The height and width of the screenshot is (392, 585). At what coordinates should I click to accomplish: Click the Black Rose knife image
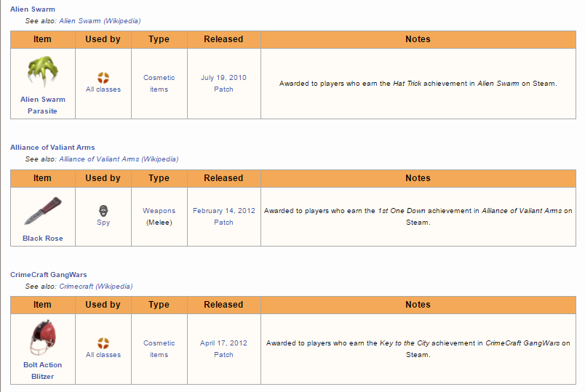coord(42,211)
